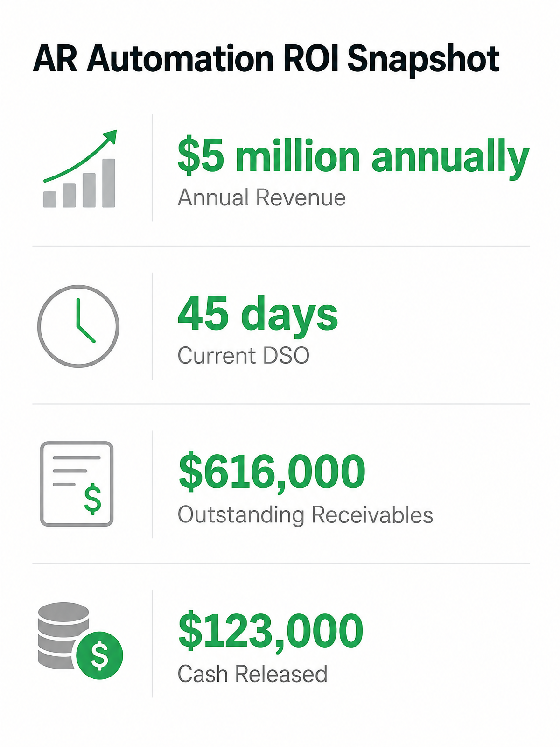Screen dimensions: 560x747
Task: Click the clock icon beside Current DSO
Action: [x=78, y=326]
